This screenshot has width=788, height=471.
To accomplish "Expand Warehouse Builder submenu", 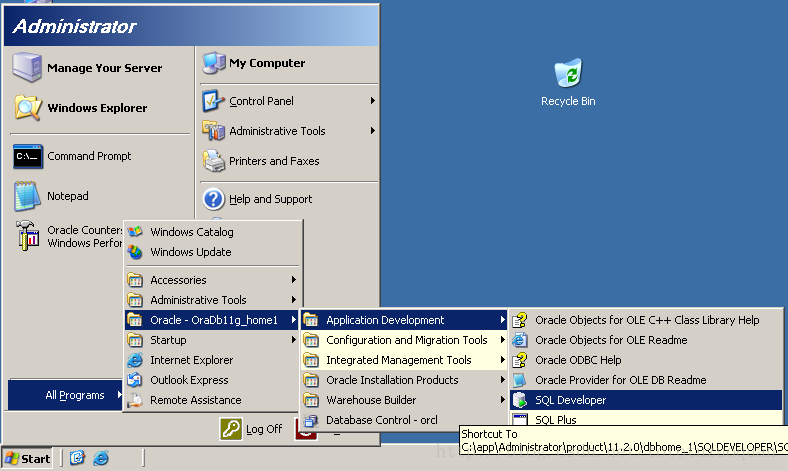I will 404,400.
